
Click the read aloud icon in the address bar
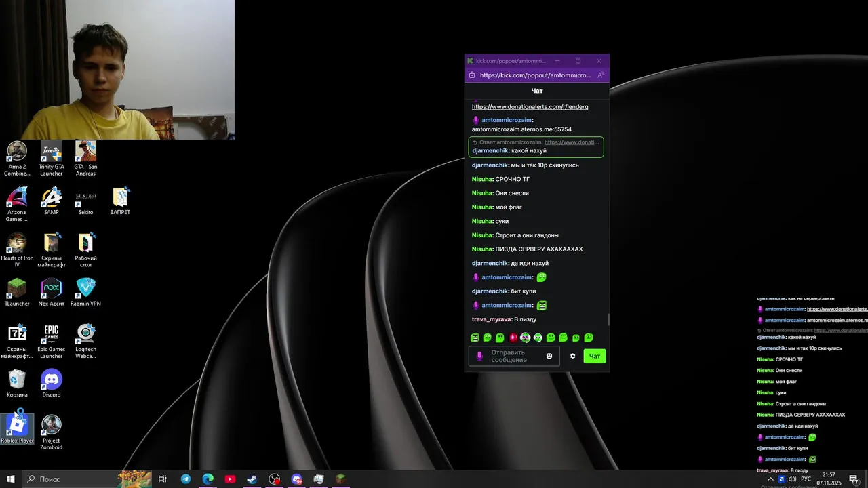tap(601, 75)
